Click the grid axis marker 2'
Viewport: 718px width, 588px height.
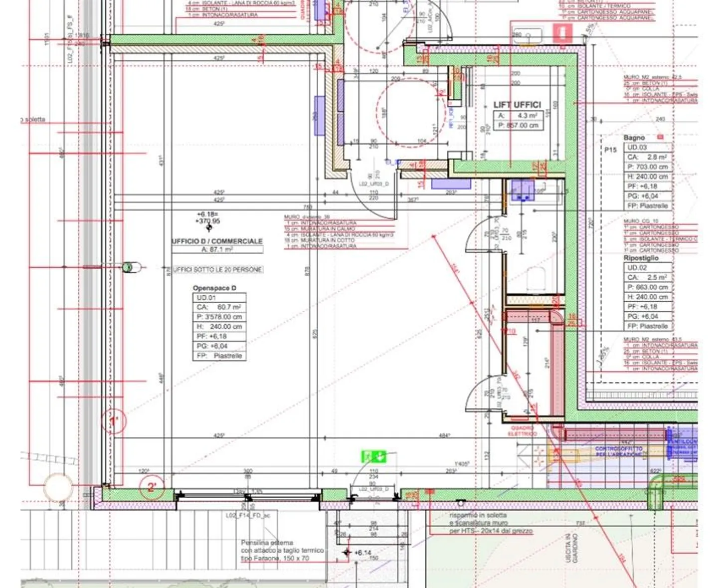point(152,486)
